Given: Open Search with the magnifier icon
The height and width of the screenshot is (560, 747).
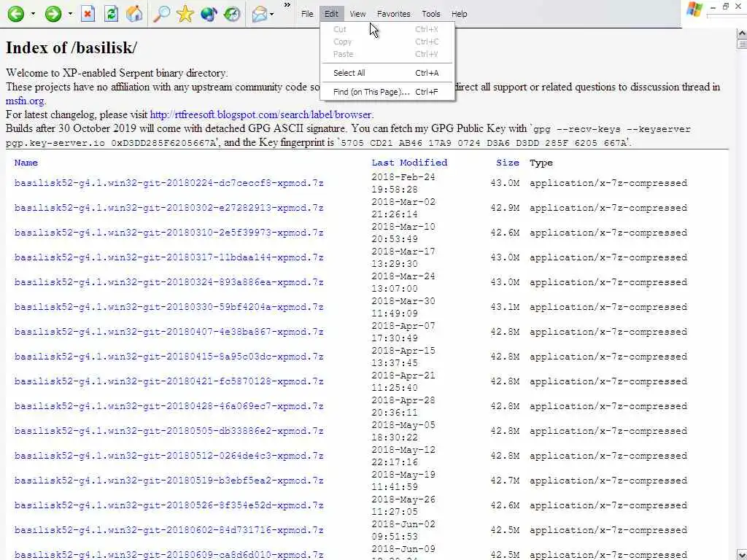Looking at the screenshot, I should 161,14.
